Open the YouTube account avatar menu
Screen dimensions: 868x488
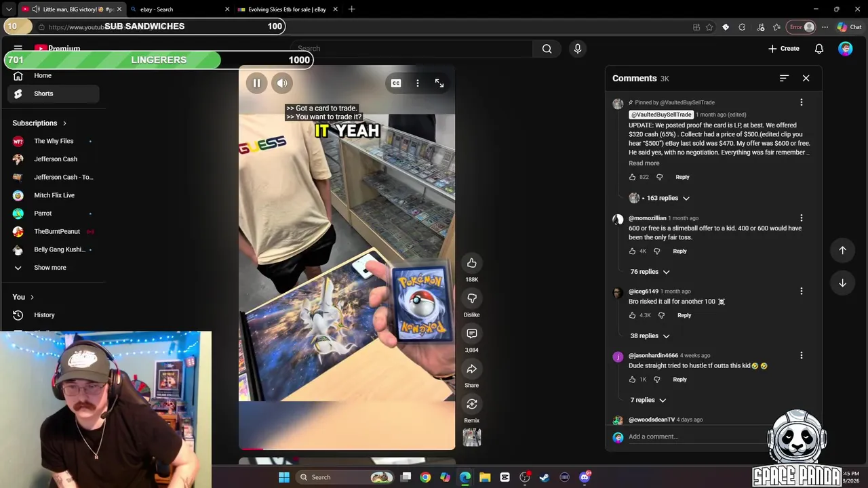(x=845, y=49)
